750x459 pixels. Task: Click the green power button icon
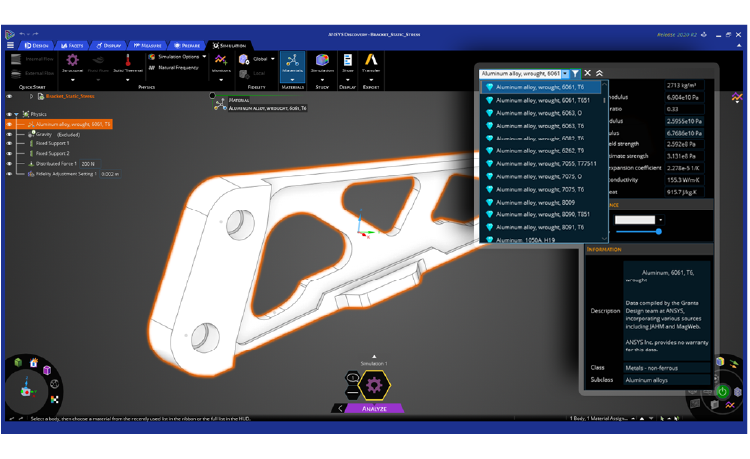pyautogui.click(x=722, y=392)
